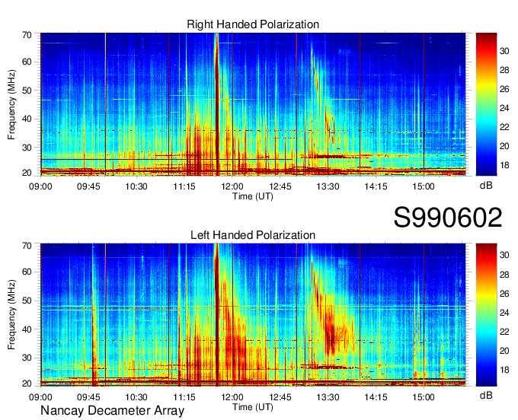
Task: Click 28 dB value on Left Handed colorbar
Action: (x=504, y=275)
